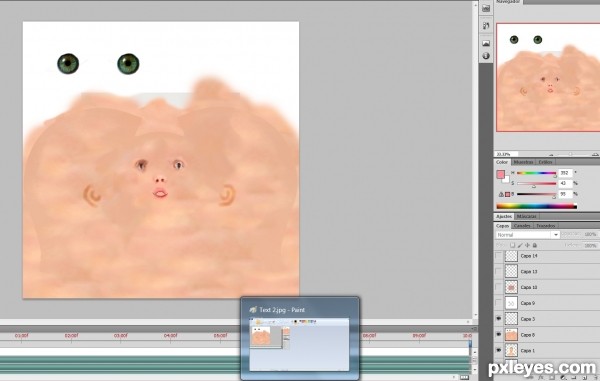Click the saturation value input field
The image size is (600, 381).
(565, 184)
